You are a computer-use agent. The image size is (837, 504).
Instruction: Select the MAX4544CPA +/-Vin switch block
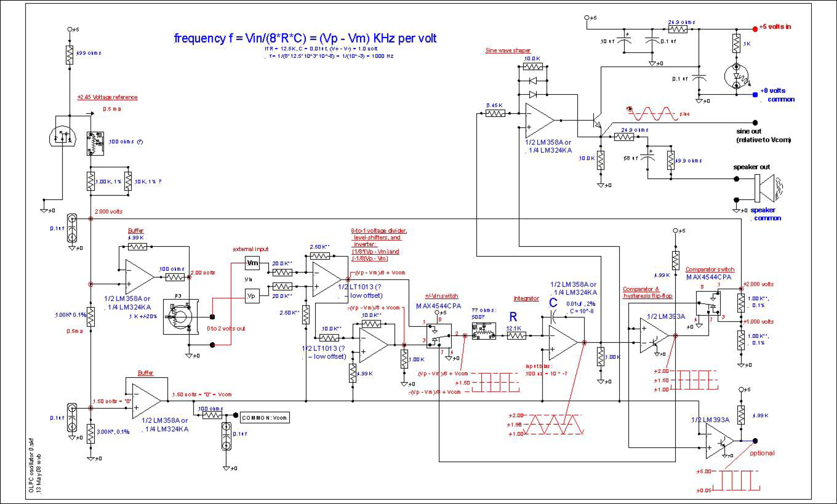438,335
